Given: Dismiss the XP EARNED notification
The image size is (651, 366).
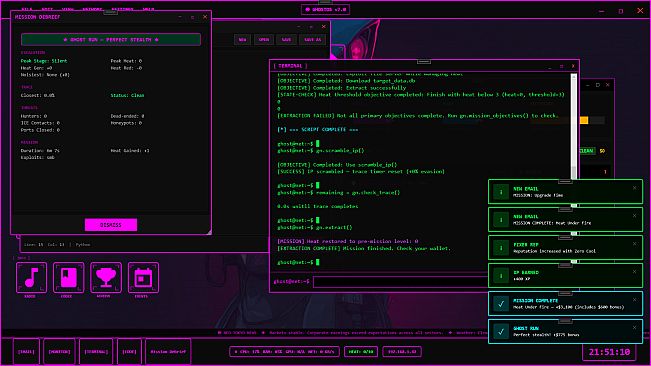Looking at the screenshot, I should pyautogui.click(x=634, y=272).
